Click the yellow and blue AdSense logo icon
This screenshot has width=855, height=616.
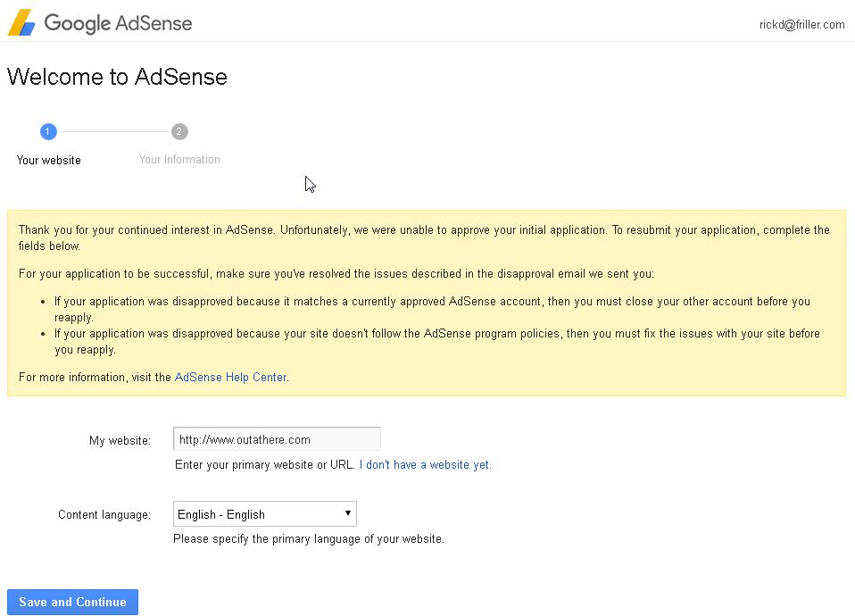pyautogui.click(x=21, y=22)
